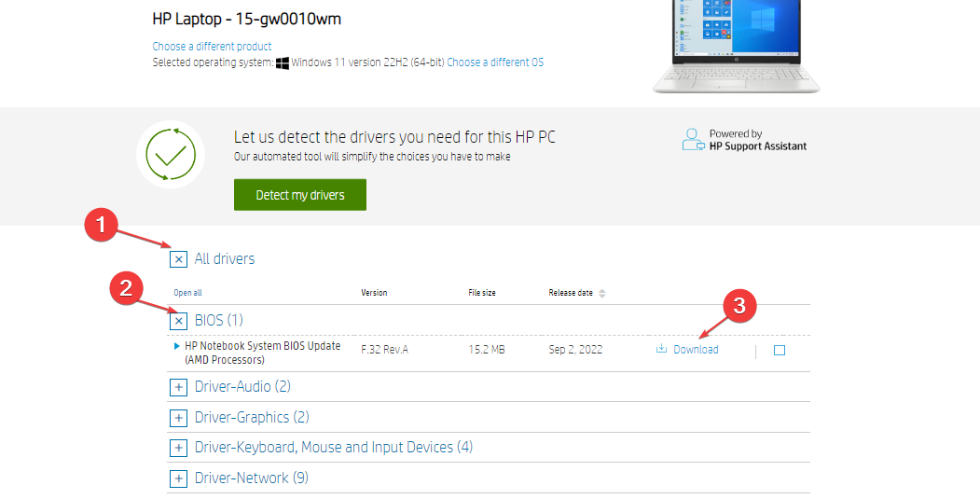The image size is (980, 499).
Task: Click the Version column header
Action: (x=374, y=293)
